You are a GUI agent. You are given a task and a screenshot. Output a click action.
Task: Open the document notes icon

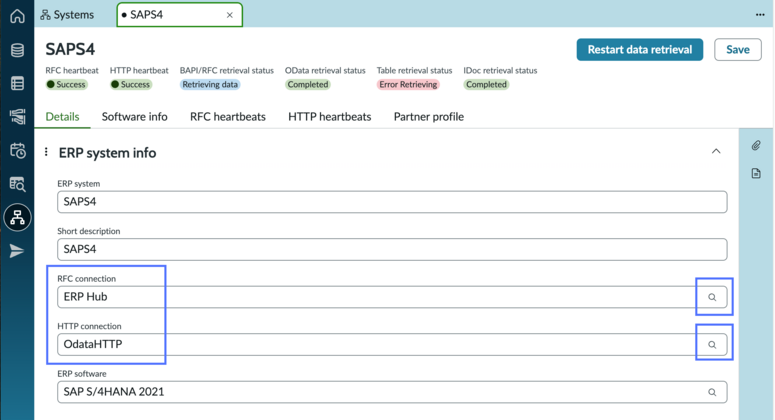[x=756, y=173]
